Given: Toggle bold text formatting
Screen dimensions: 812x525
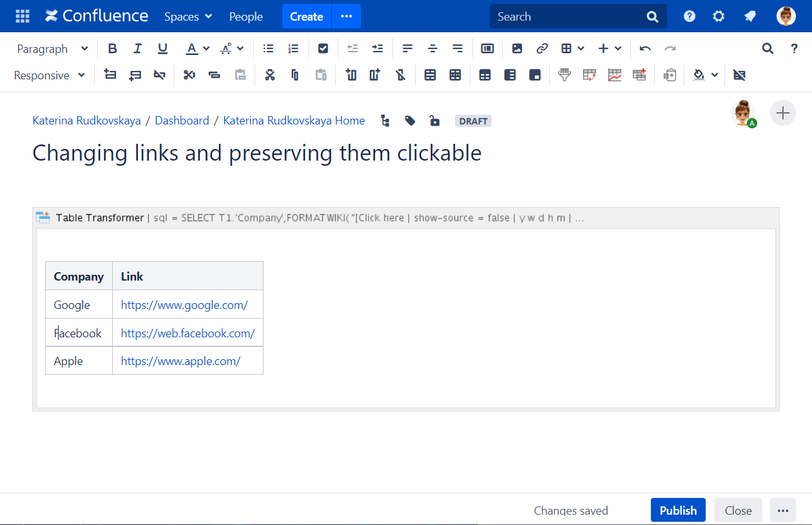Looking at the screenshot, I should click(x=113, y=48).
